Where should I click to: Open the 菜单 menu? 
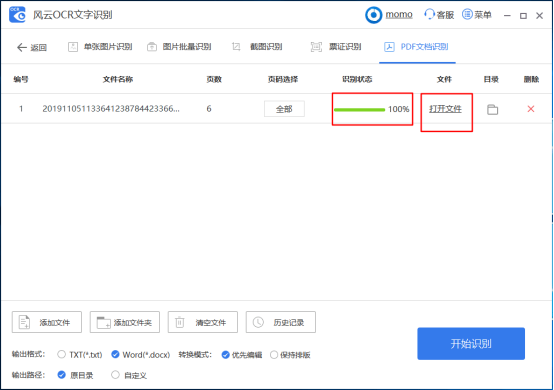tap(477, 14)
